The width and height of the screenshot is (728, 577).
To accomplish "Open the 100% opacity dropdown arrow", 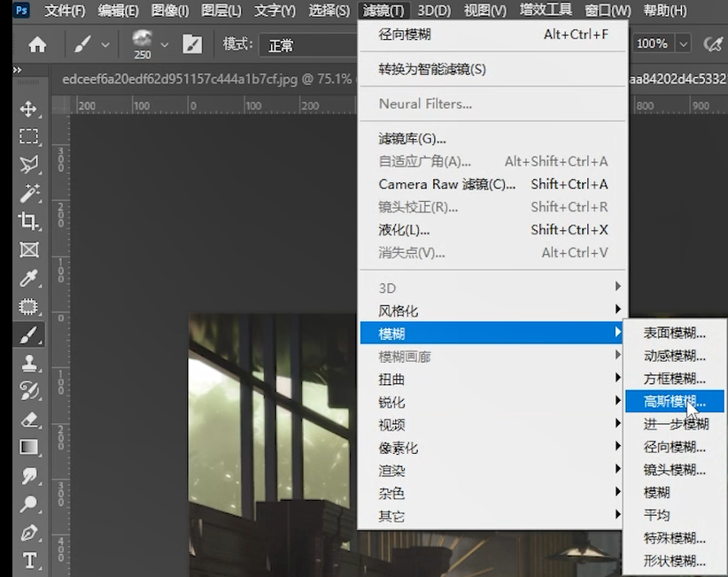I will 683,44.
